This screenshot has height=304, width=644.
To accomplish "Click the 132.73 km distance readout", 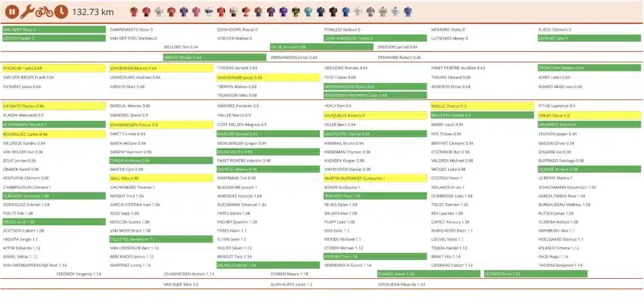I will click(93, 11).
